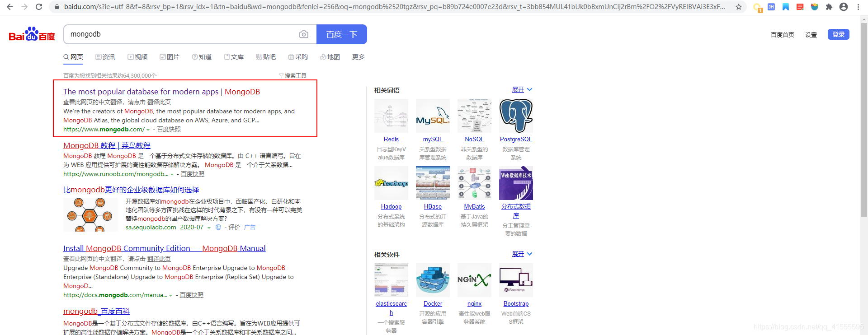Expand dropdown arrow next to docs.mongodb.com URL
The image size is (868, 335).
coord(170,295)
